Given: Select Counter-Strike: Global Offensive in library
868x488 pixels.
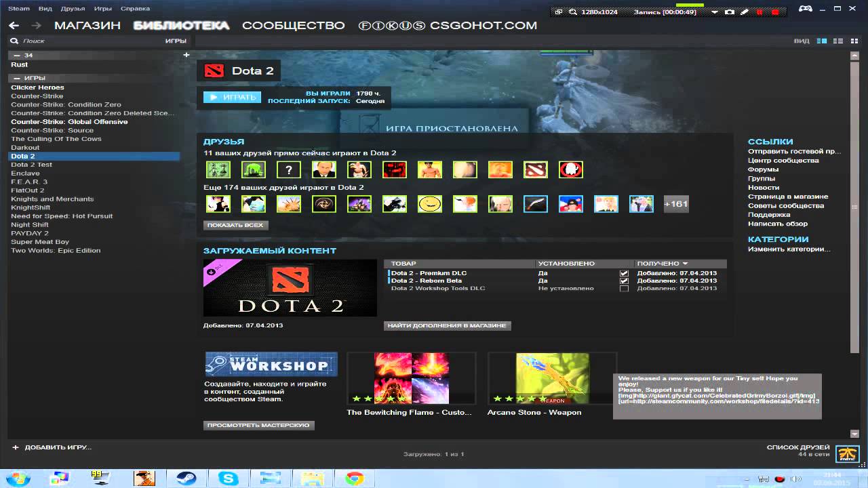Looking at the screenshot, I should (69, 122).
